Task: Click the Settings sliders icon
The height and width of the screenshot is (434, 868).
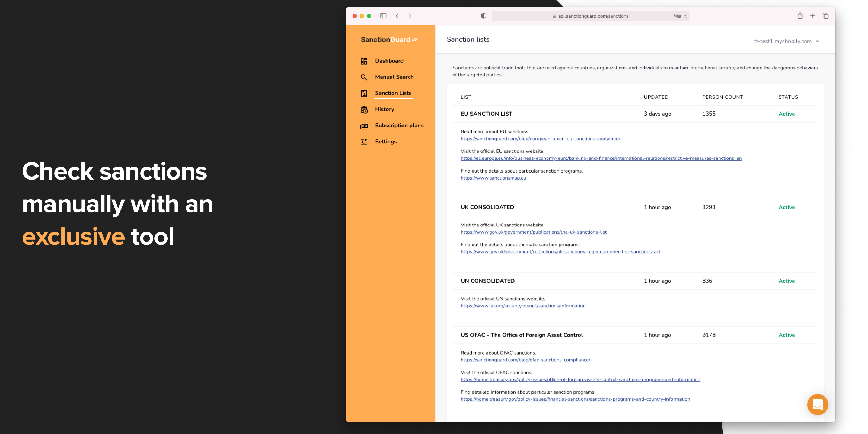Action: [x=363, y=142]
